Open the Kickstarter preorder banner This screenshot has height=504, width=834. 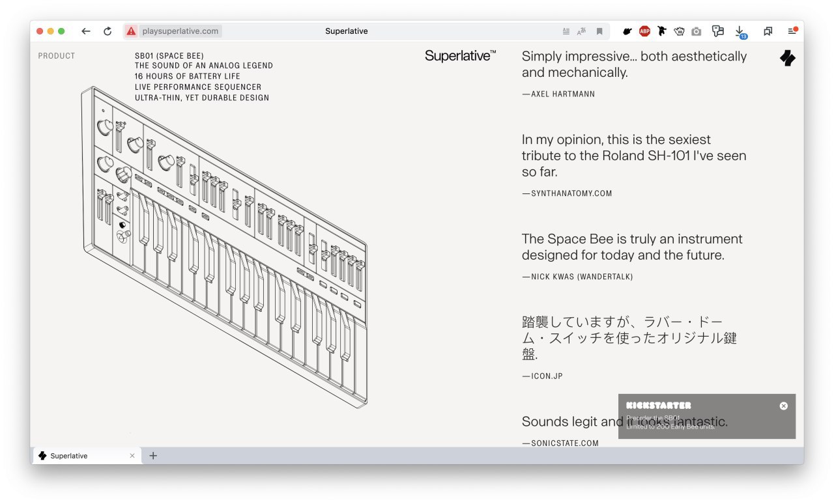707,416
